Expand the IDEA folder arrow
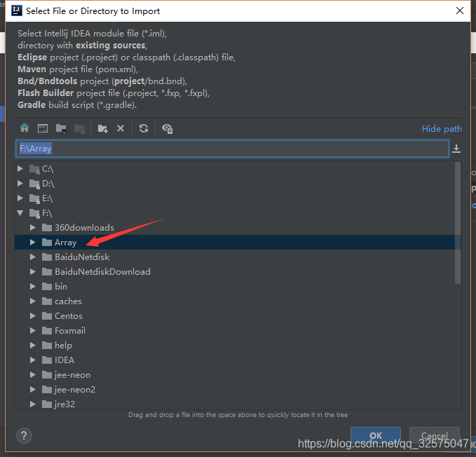Viewport: 476px width, 457px height. (x=32, y=360)
